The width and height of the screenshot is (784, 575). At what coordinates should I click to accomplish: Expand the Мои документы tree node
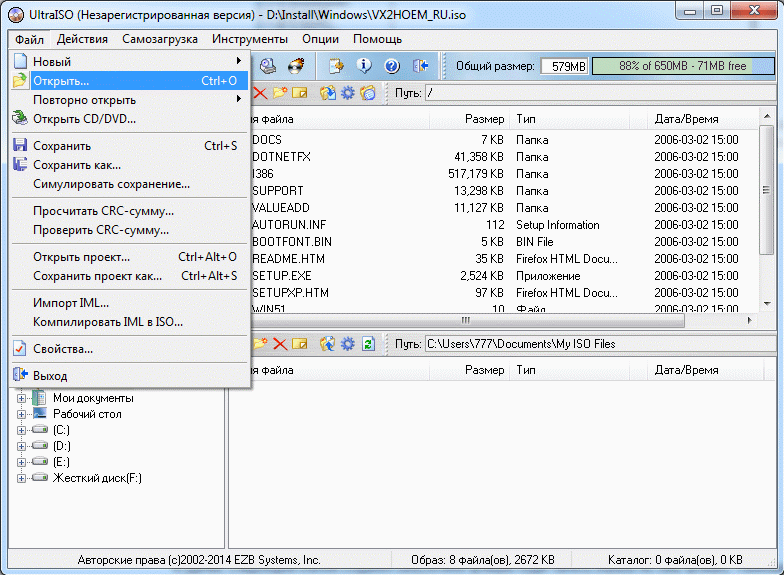(21, 398)
